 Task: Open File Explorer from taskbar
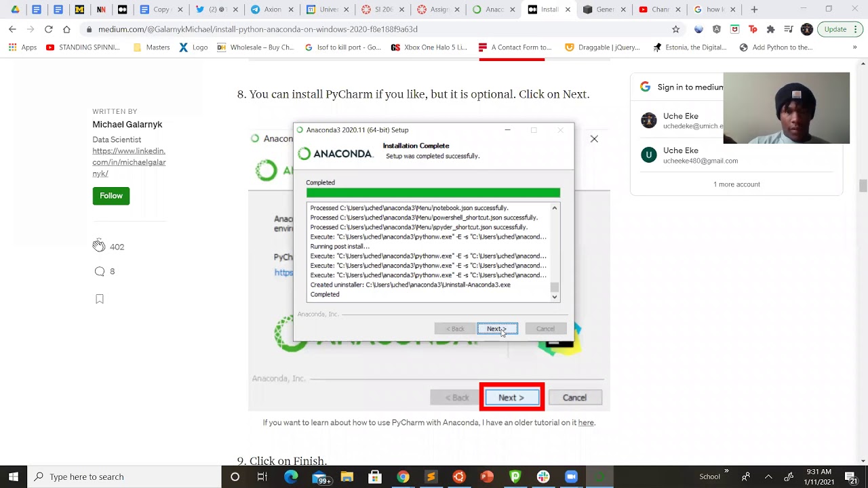347,476
